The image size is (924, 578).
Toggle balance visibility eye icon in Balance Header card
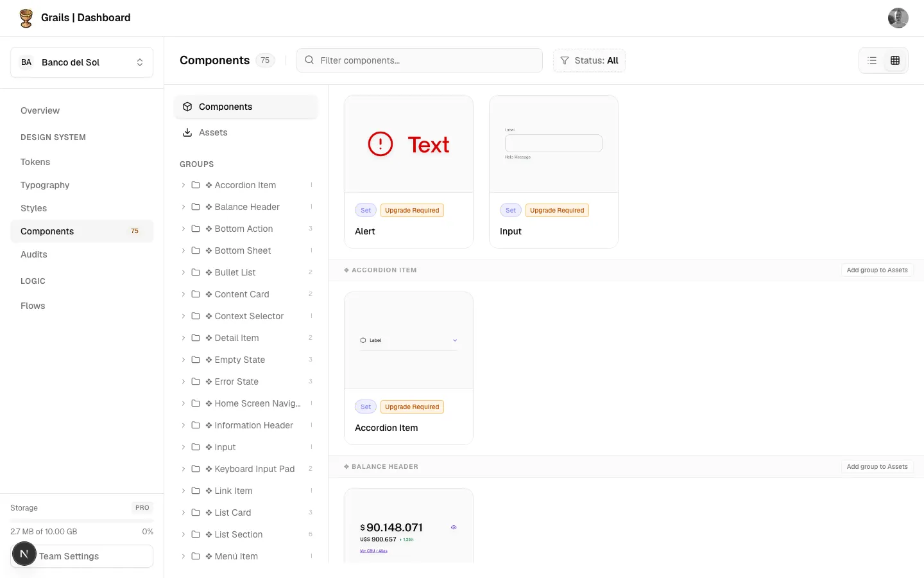tap(454, 527)
